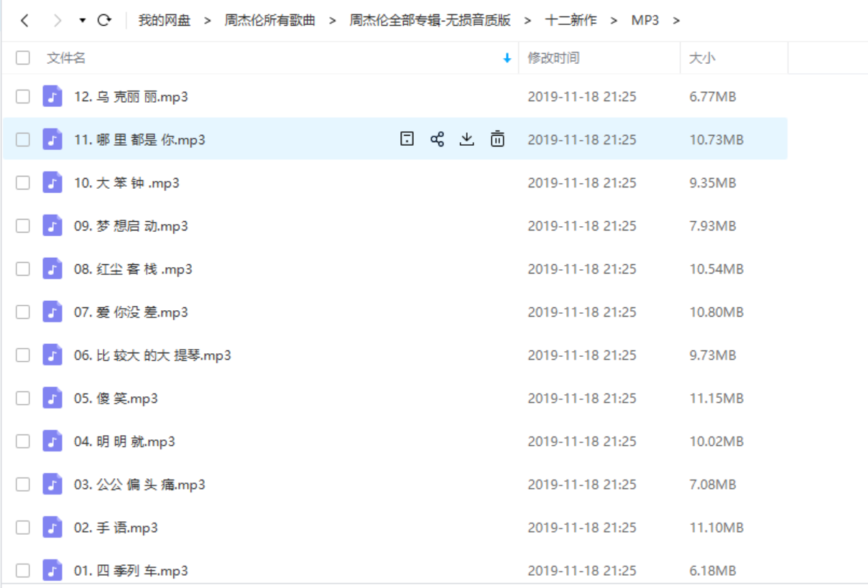Viewport: 868px width, 588px height.
Task: Check the box for 05. 傻笑.mp3
Action: click(23, 398)
